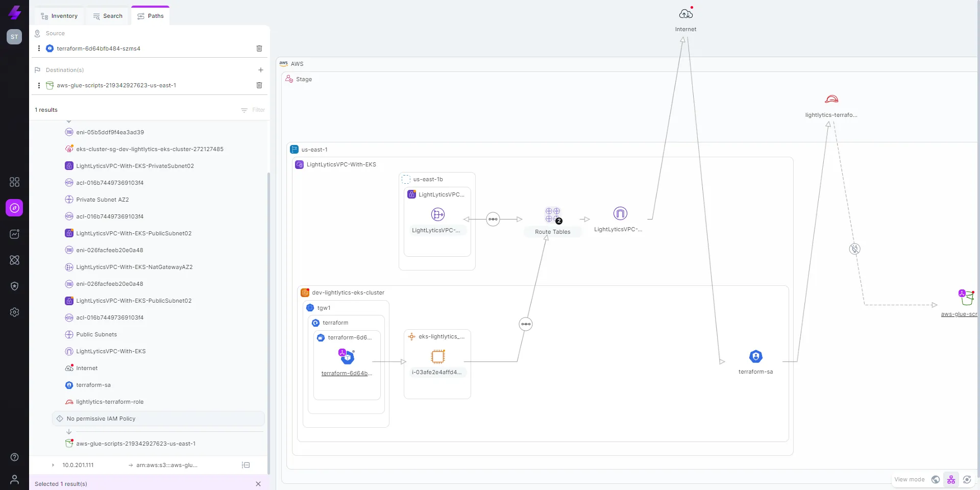The width and height of the screenshot is (980, 490).
Task: Select lightlytics-terraform-role row
Action: [110, 402]
